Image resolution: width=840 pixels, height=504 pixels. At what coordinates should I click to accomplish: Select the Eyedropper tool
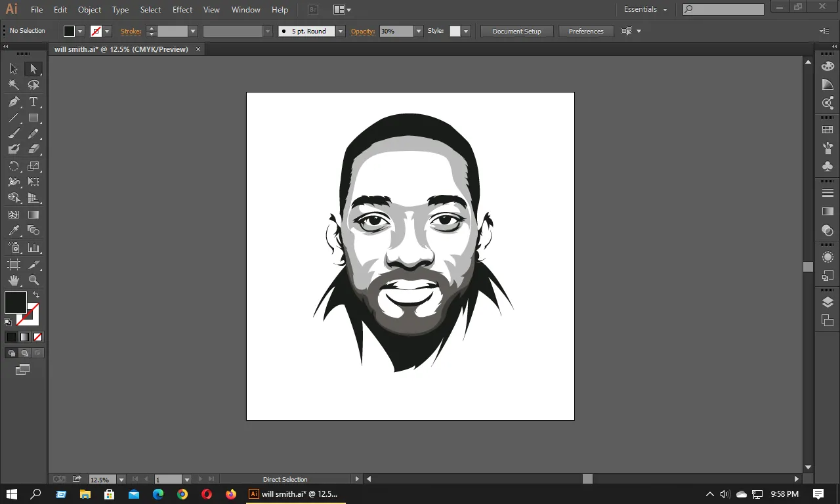point(14,230)
